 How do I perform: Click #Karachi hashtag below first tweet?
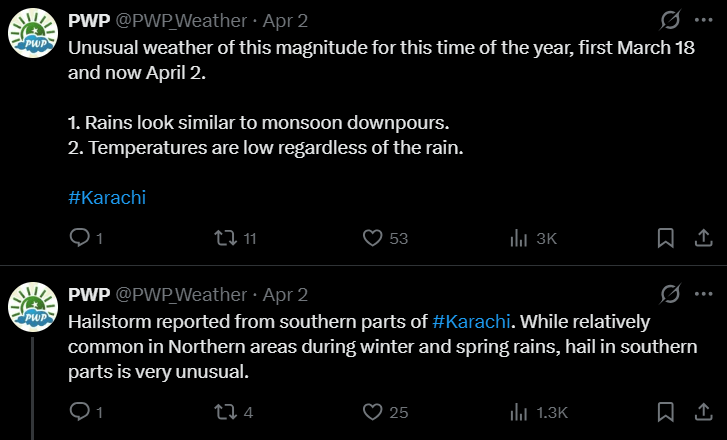click(107, 197)
